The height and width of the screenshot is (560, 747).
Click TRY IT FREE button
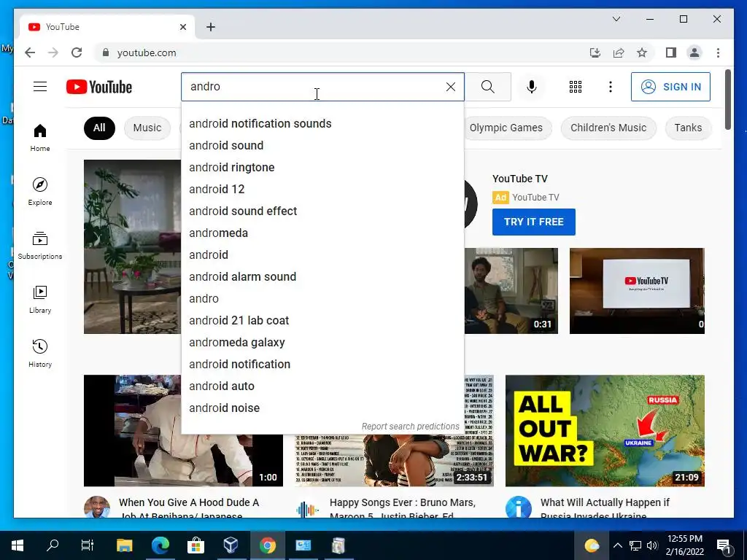pyautogui.click(x=533, y=222)
